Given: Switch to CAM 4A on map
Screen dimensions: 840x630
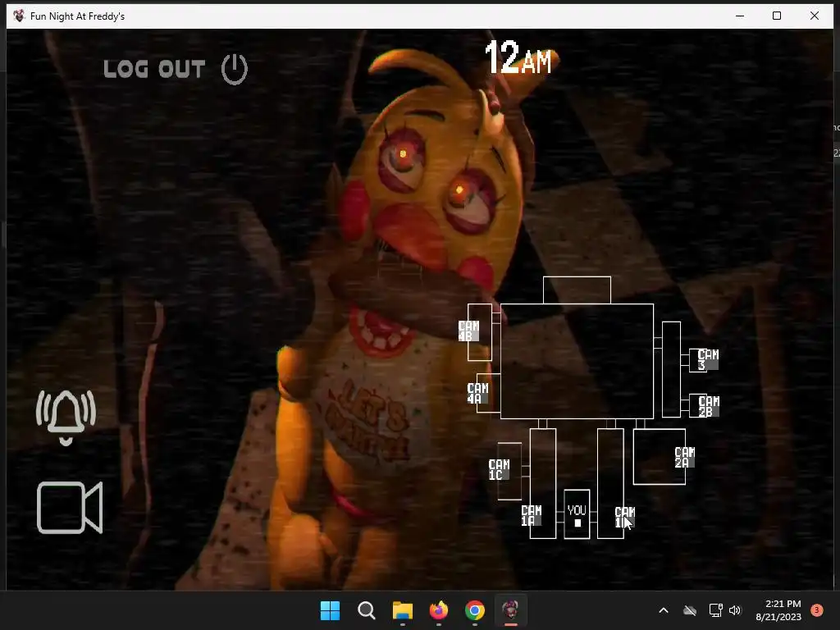Looking at the screenshot, I should pos(477,393).
